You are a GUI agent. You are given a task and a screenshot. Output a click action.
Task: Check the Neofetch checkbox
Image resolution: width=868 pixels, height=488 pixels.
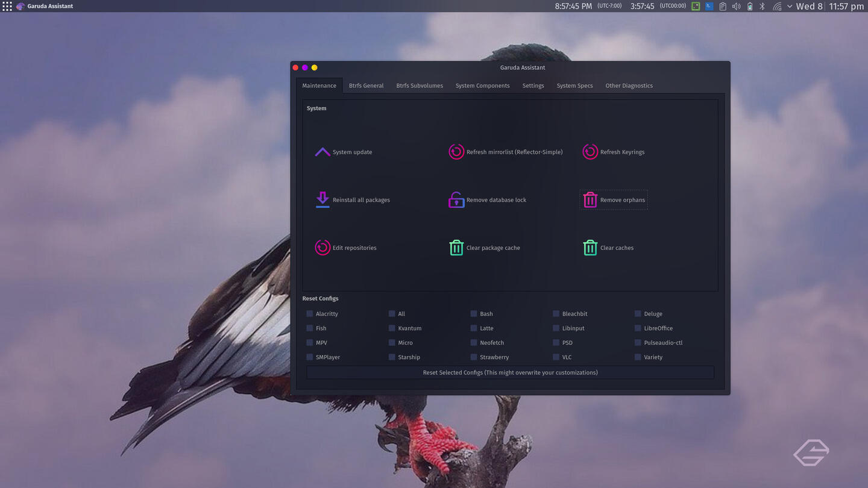[474, 342]
